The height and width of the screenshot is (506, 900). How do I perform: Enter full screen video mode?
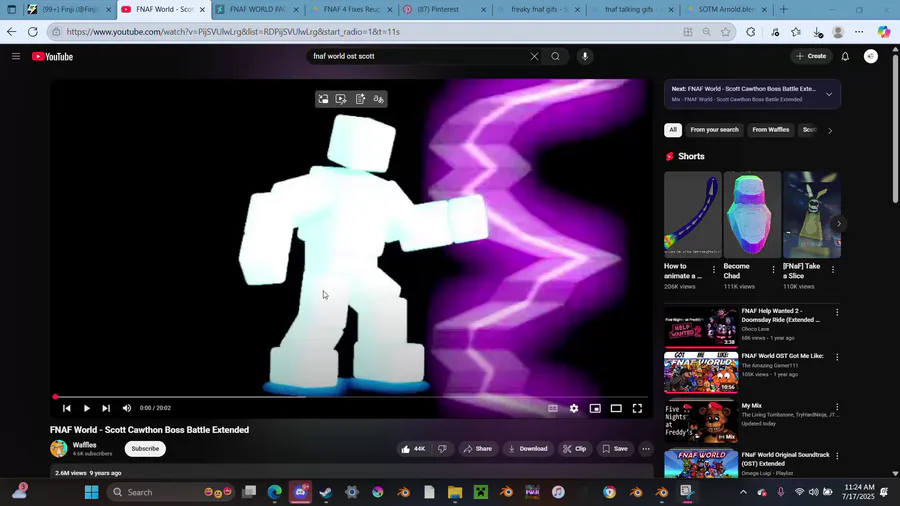[x=637, y=408]
